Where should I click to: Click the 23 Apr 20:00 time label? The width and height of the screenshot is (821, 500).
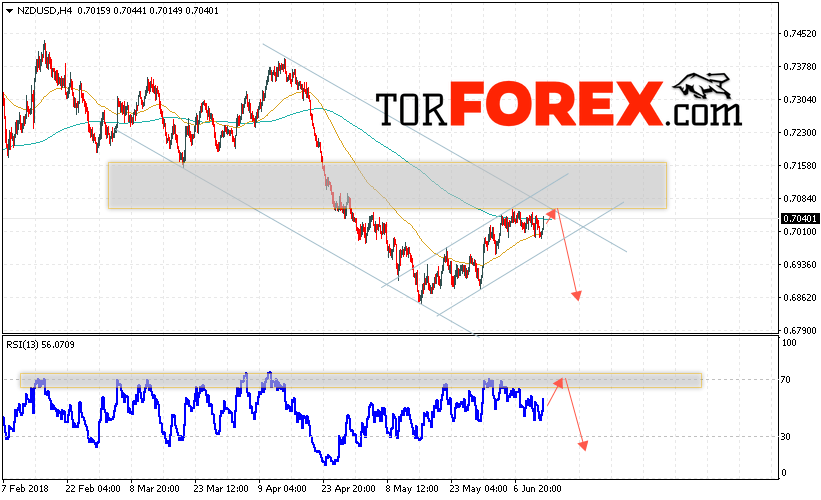pyautogui.click(x=348, y=488)
